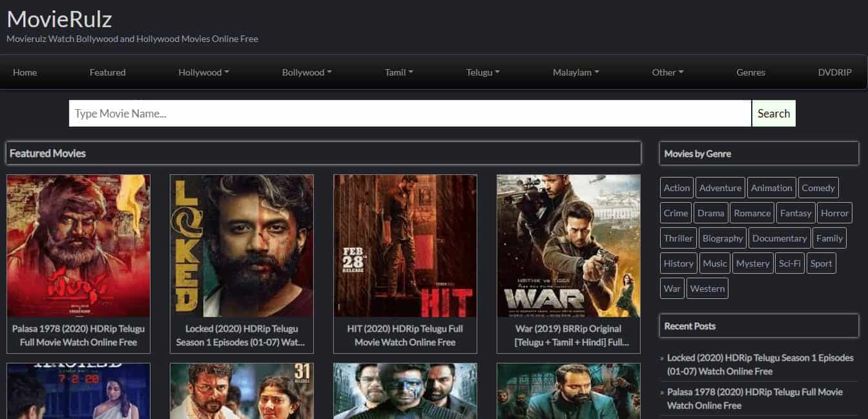Open recent post Locked (2020) Season 1 Episodes
Image resolution: width=868 pixels, height=419 pixels.
coord(760,365)
